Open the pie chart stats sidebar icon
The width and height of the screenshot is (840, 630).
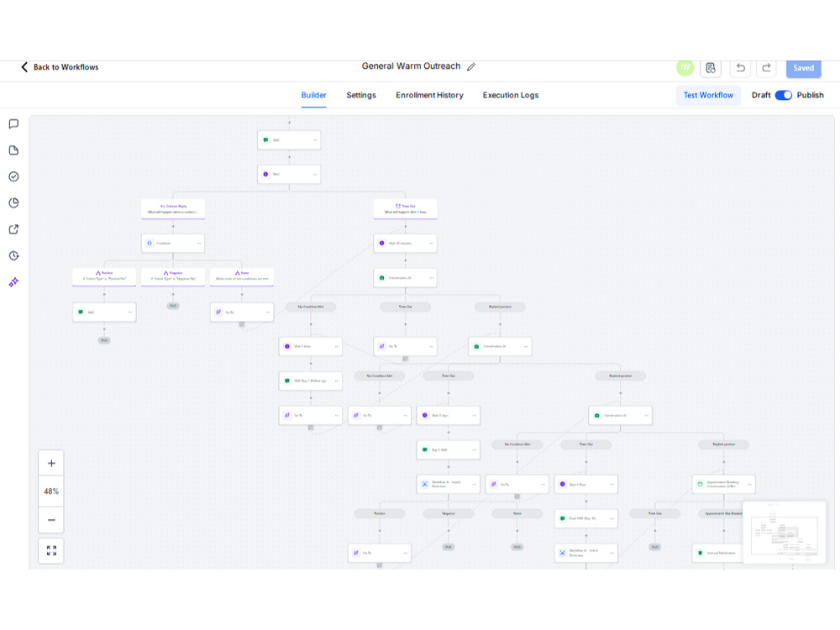14,202
